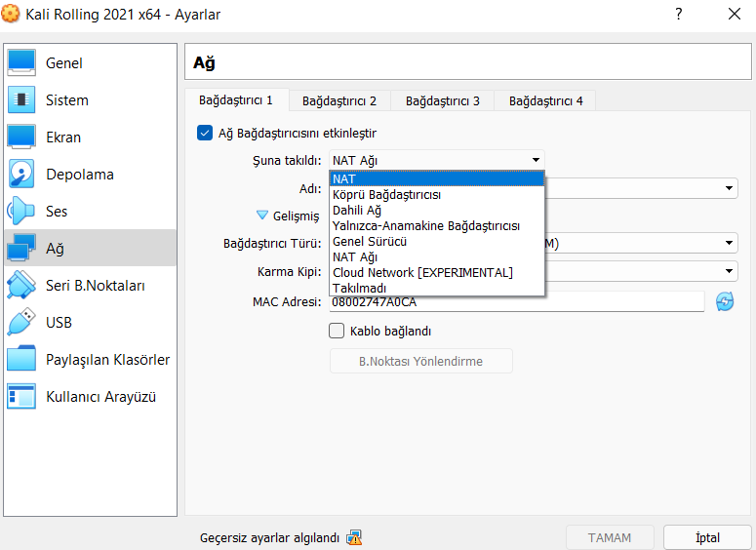The height and width of the screenshot is (550, 756).
Task: Click the Seri B.Noktaları icon
Action: pos(21,286)
